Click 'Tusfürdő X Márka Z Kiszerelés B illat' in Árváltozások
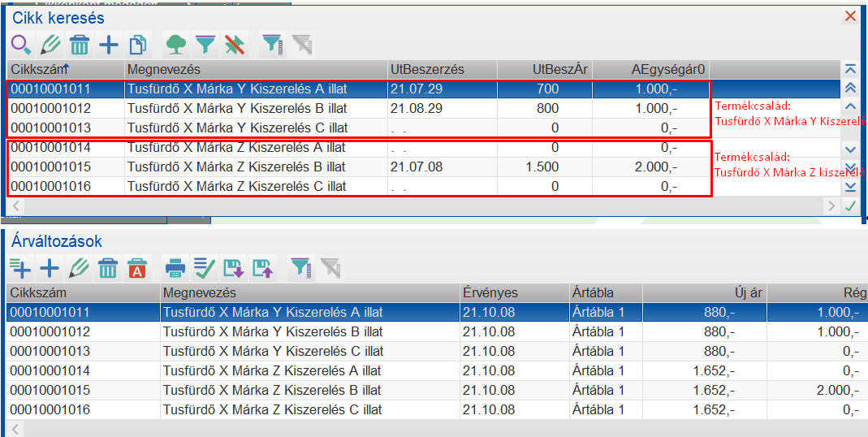The height and width of the screenshot is (437, 868). point(272,391)
